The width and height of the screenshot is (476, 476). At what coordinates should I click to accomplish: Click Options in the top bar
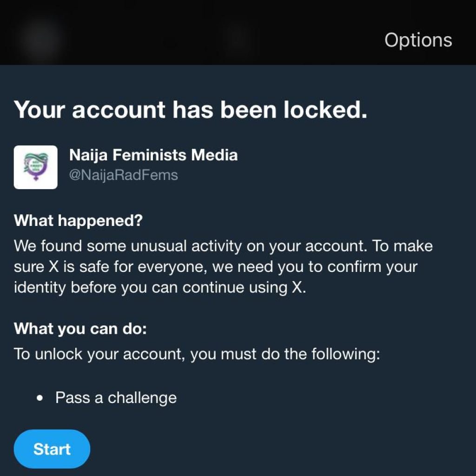pos(417,40)
